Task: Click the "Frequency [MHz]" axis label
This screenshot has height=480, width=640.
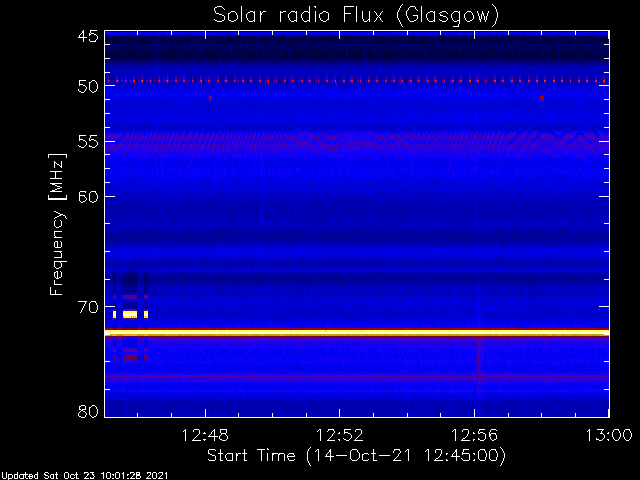Action: click(57, 224)
